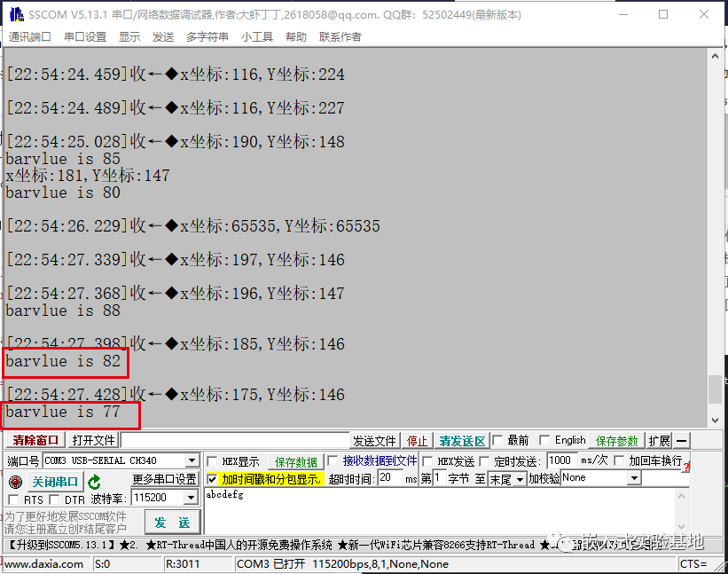Click the red record indicator icon
The height and width of the screenshot is (574, 728).
click(15, 482)
